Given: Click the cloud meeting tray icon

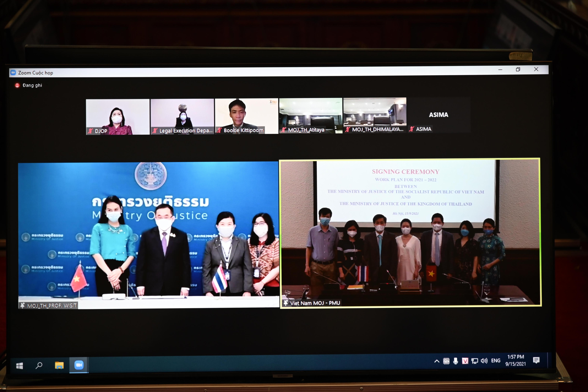Looking at the screenshot, I should [446, 361].
